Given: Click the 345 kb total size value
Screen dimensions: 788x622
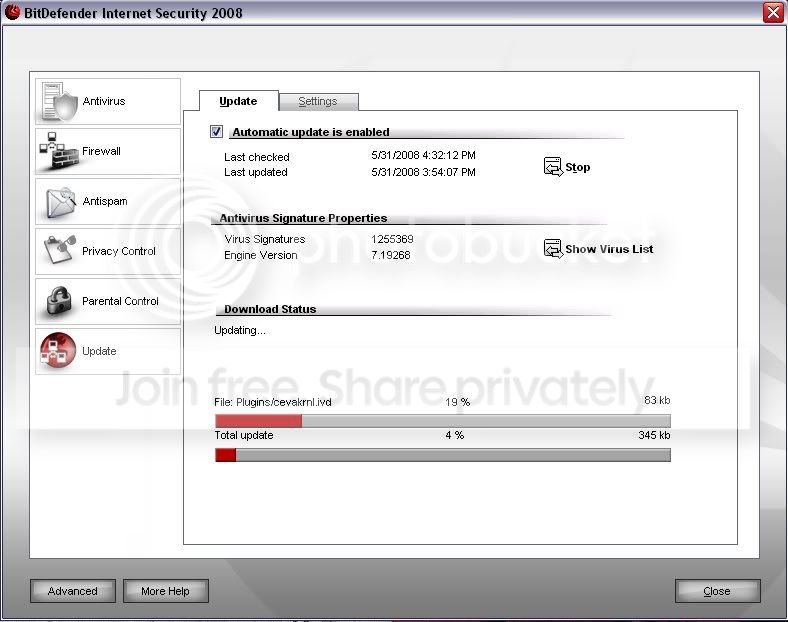Looking at the screenshot, I should [654, 435].
